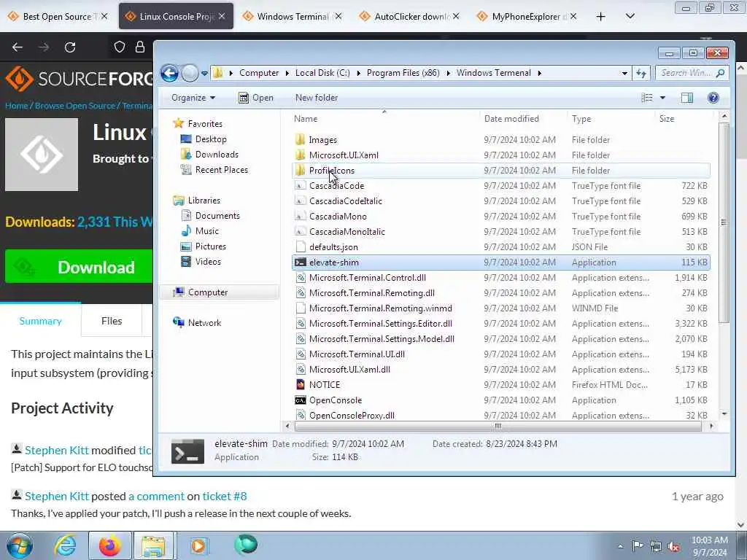Click the green Download button on SourceForge
Image resolution: width=747 pixels, height=560 pixels.
pos(79,267)
